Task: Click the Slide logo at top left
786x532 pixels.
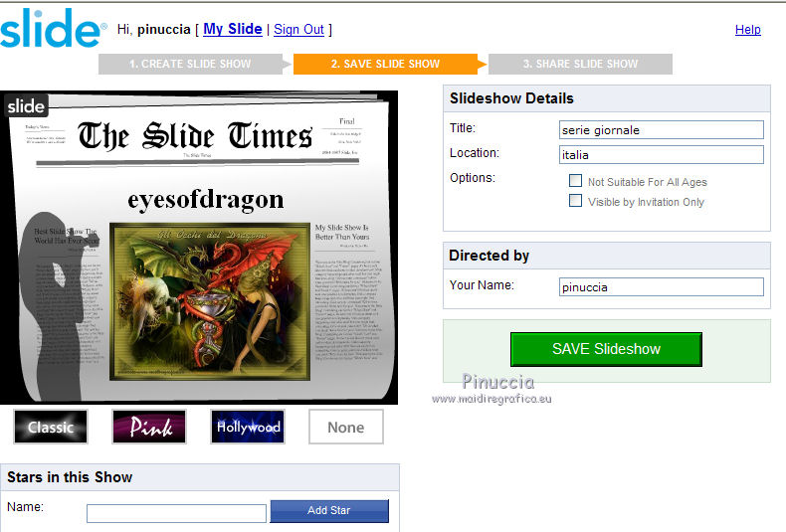Action: 53,28
